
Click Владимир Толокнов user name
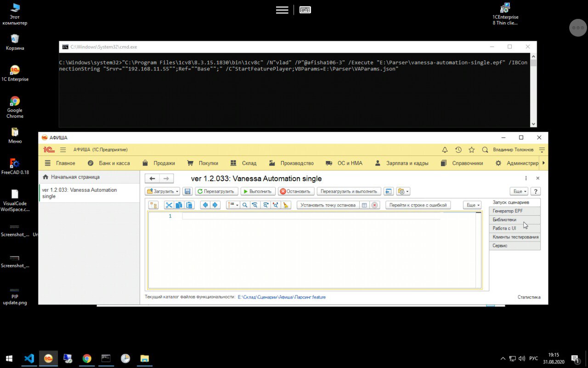coord(513,150)
